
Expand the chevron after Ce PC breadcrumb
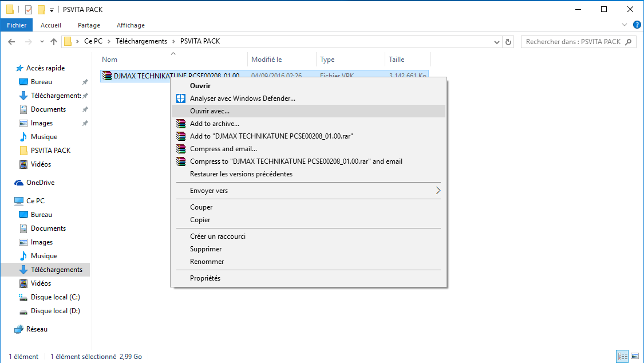109,41
